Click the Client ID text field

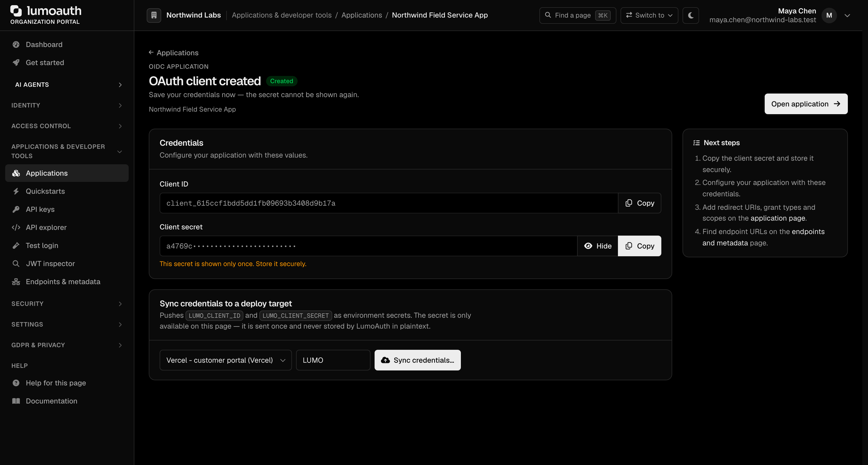coord(389,203)
